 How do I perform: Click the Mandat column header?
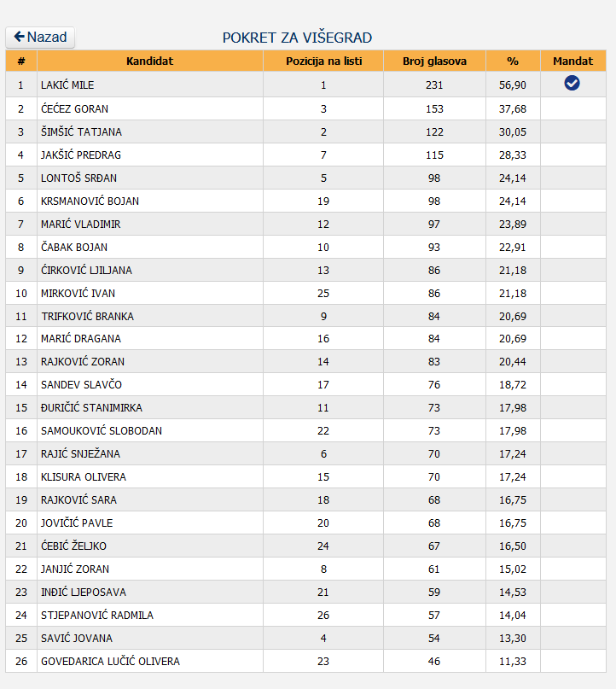pyautogui.click(x=573, y=61)
